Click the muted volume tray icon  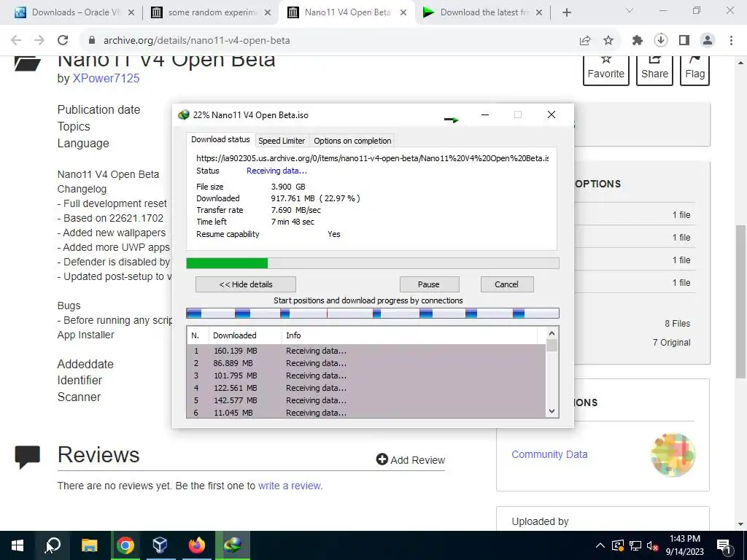pos(653,545)
